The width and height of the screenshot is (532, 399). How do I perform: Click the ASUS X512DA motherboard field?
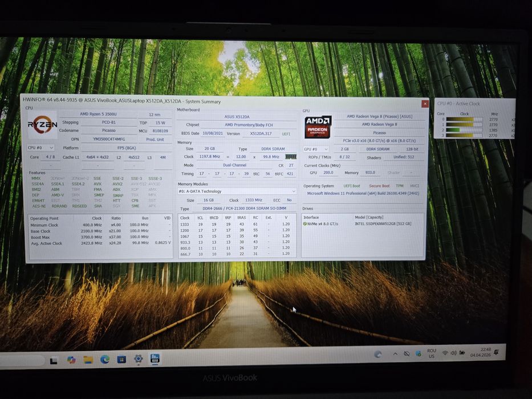[237, 117]
